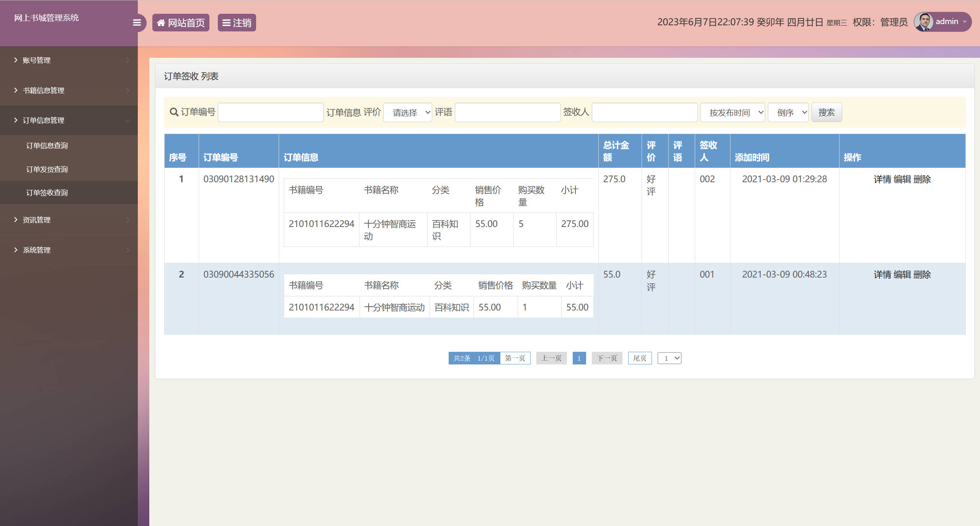Click the admin avatar picture
Image resolution: width=980 pixels, height=526 pixels.
[924, 21]
